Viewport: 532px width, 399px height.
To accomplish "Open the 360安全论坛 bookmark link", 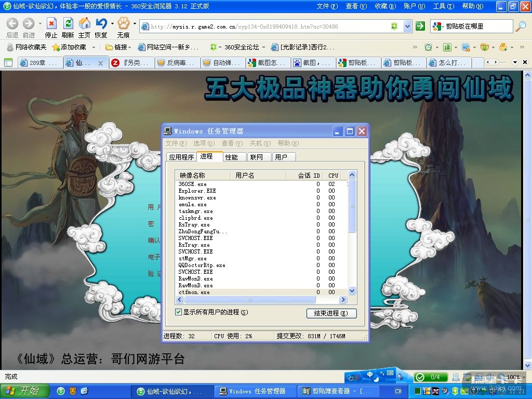I will 238,47.
